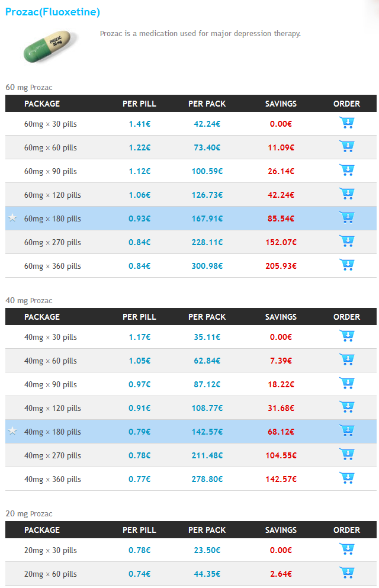The height and width of the screenshot is (588, 379).
Task: Click cart icon for 60mg × 270 pills
Action: [347, 241]
